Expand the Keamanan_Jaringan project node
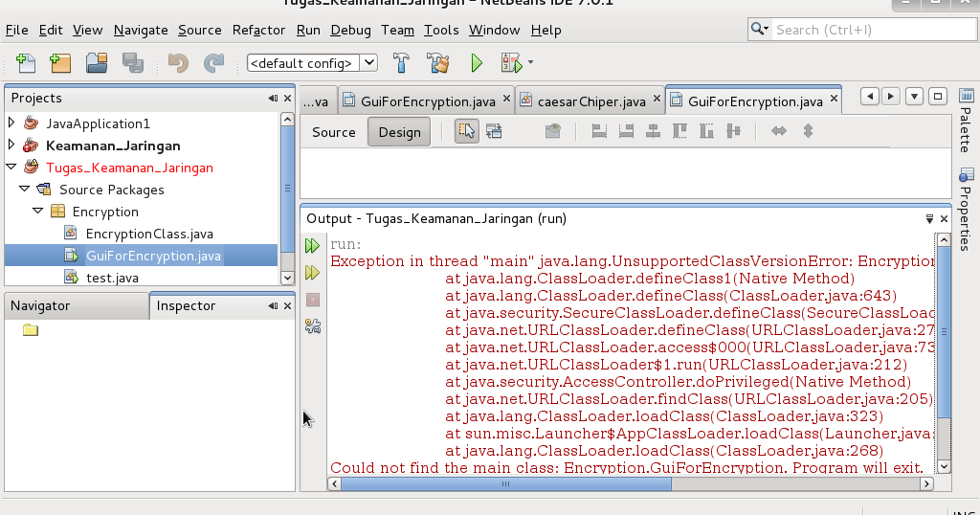This screenshot has width=980, height=515. [x=11, y=145]
